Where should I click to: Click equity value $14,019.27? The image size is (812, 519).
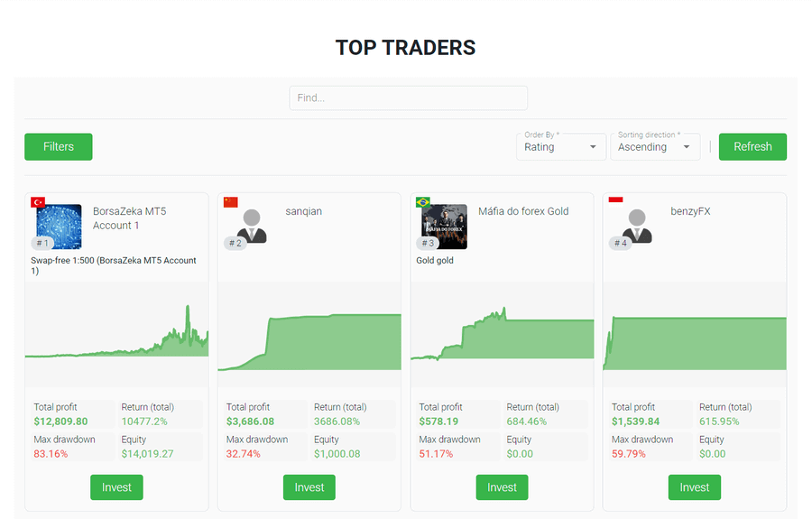click(147, 454)
